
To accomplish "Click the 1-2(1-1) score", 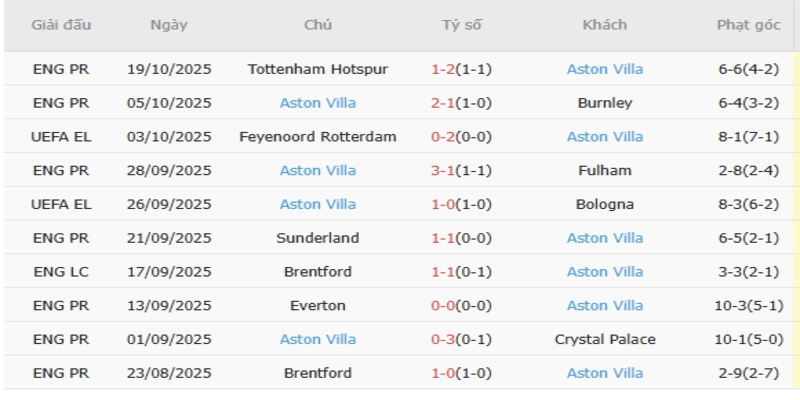I will [x=461, y=69].
